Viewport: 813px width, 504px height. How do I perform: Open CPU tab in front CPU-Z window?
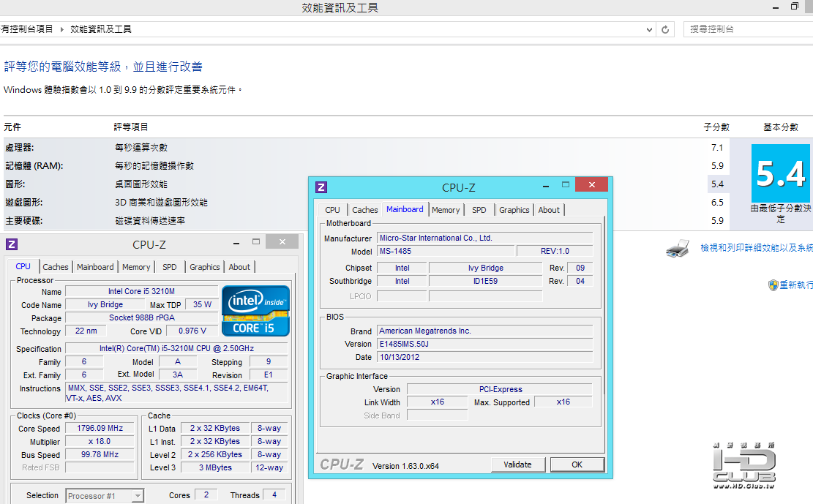332,210
